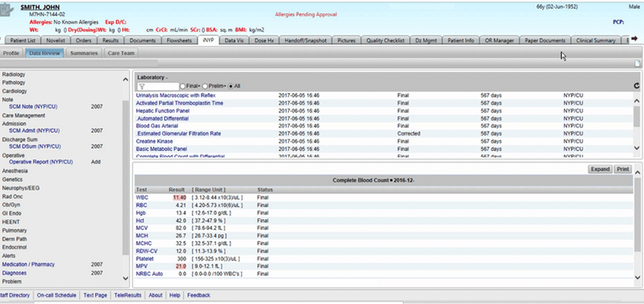Viewport: 644px width, 304px height.
Task: Switch to the Summaries sub-tab
Action: 83,54
